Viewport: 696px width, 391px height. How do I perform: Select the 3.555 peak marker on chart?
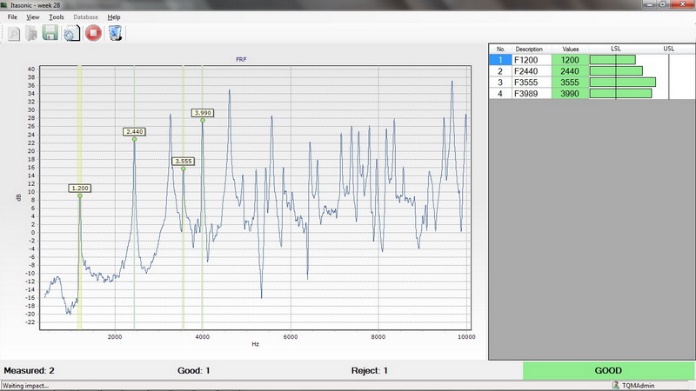[x=183, y=161]
